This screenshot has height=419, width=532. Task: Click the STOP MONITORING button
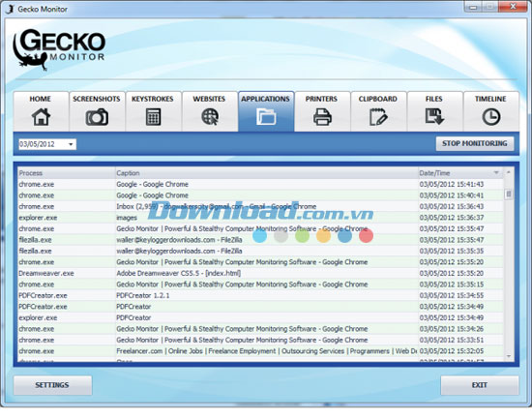pyautogui.click(x=475, y=143)
